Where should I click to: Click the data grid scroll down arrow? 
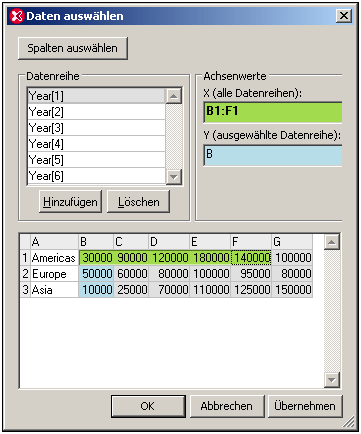[332, 380]
